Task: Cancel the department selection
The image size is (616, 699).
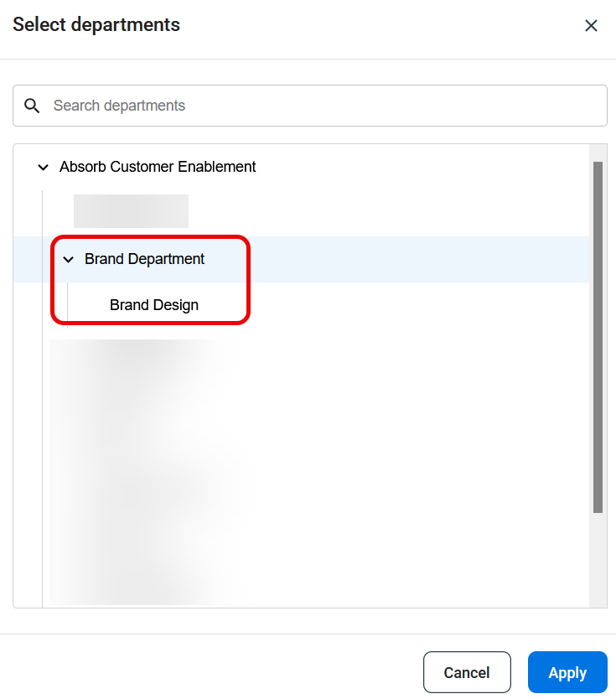Action: [467, 672]
